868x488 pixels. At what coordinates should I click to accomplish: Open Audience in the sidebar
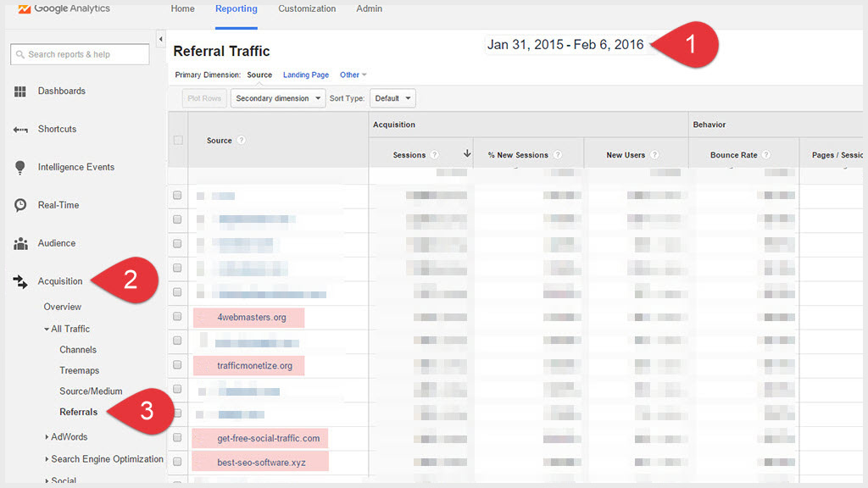[57, 243]
